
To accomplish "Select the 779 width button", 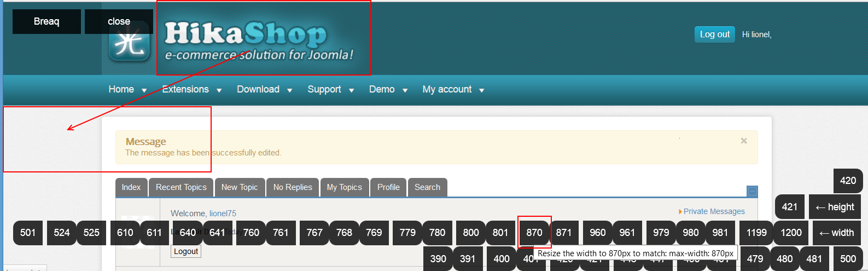I will click(x=407, y=233).
